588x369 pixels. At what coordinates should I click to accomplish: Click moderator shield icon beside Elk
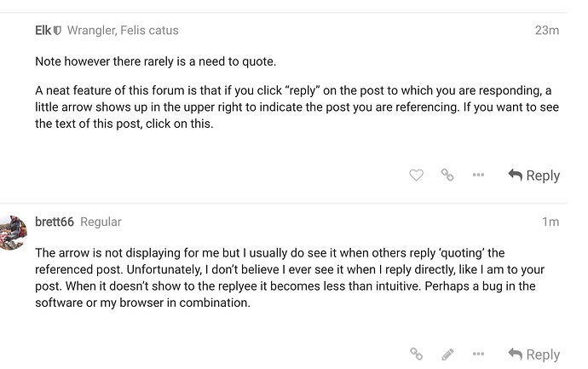[58, 31]
